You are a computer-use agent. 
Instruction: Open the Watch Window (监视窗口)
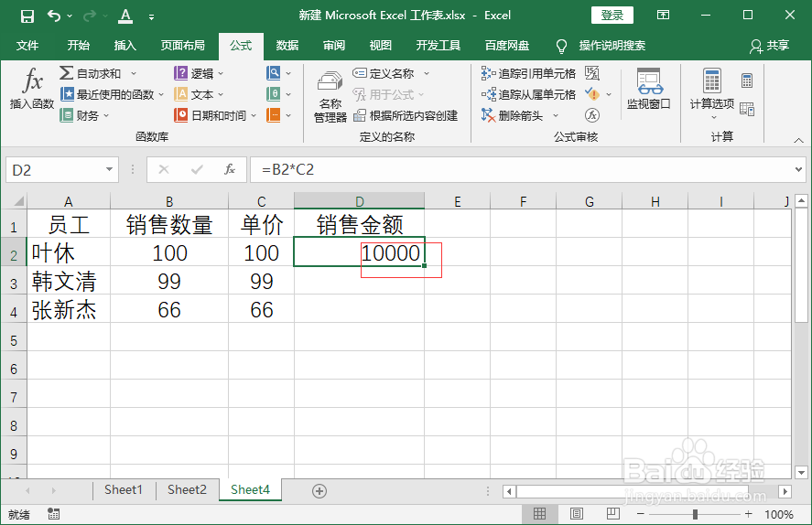pos(649,89)
